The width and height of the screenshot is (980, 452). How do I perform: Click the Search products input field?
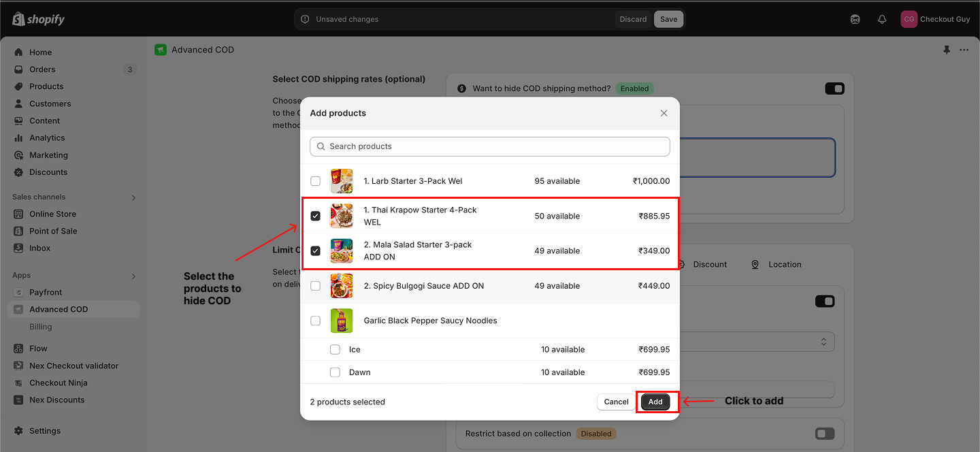point(490,146)
